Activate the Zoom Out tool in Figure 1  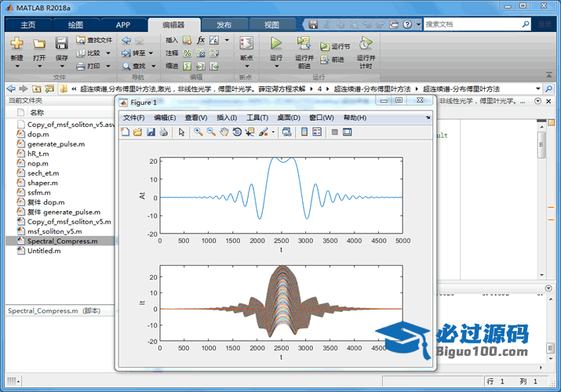[x=211, y=132]
